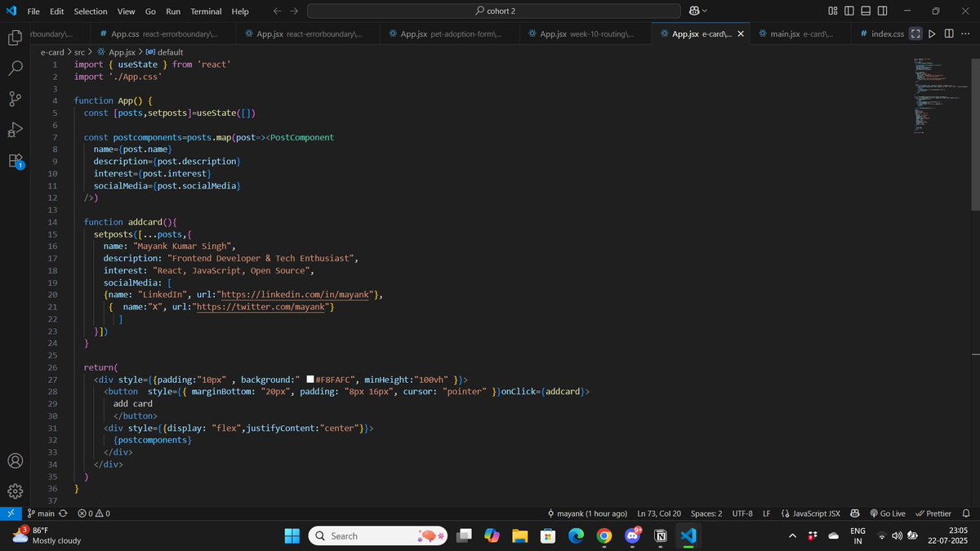Open the Copilot dropdown chevron

click(705, 11)
